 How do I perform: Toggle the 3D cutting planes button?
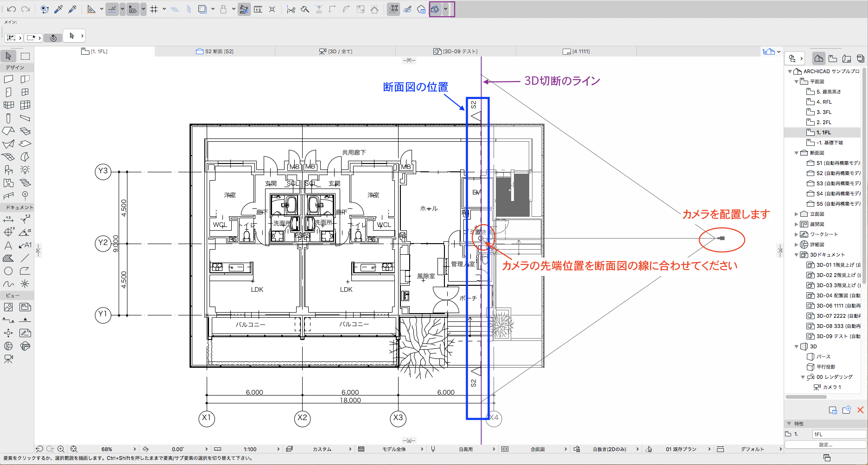click(435, 9)
